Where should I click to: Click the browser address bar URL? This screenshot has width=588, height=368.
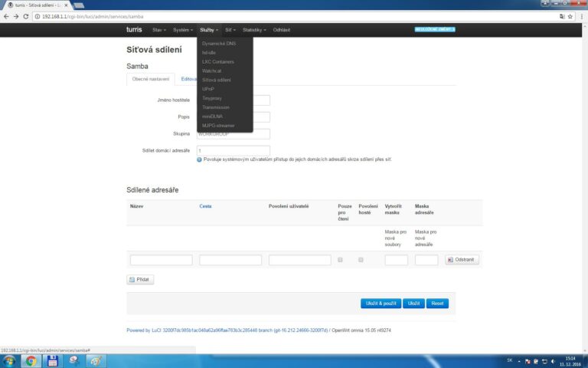(93, 17)
